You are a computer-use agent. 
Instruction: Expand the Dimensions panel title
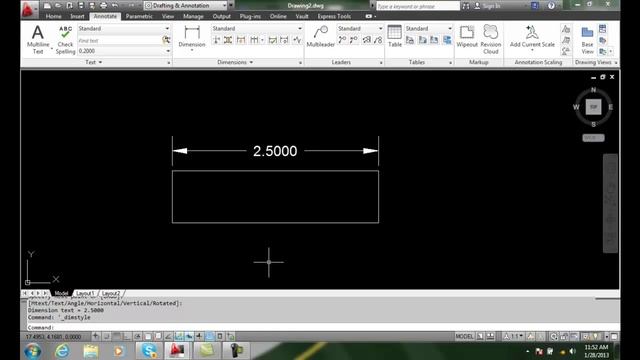coord(235,62)
